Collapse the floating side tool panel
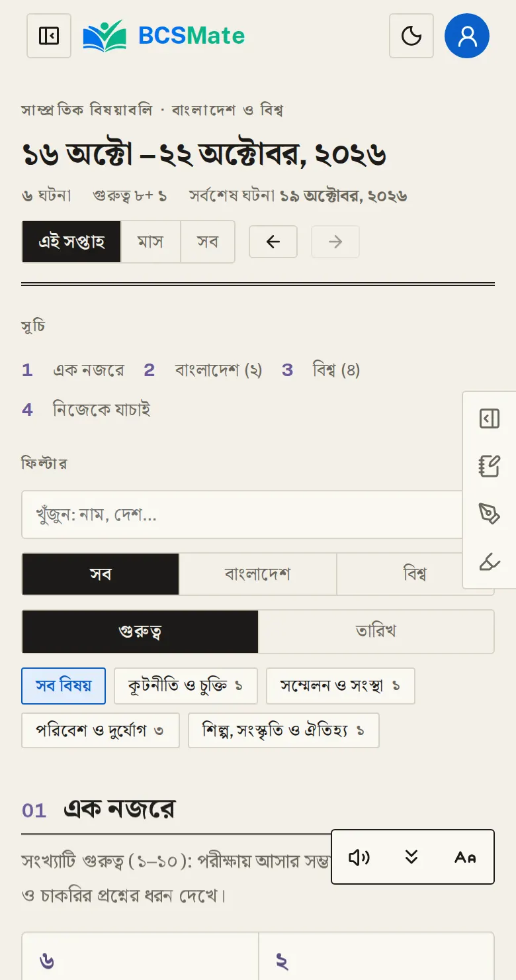The height and width of the screenshot is (980, 516). 490,418
